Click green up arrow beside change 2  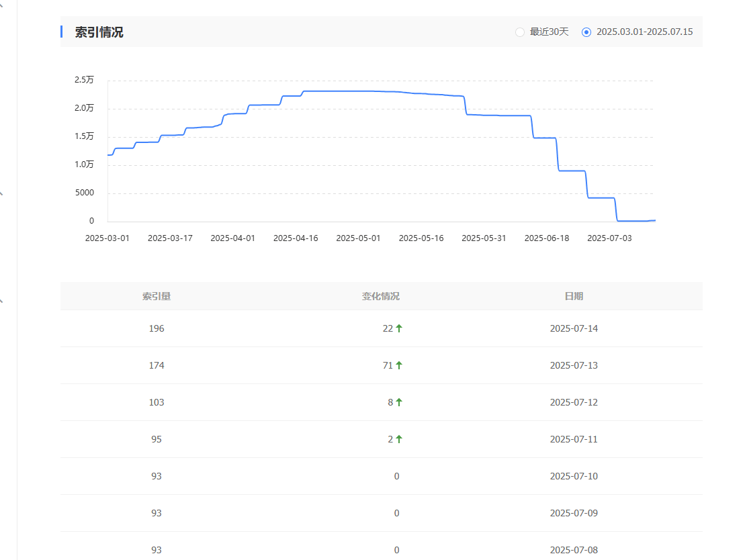tap(399, 439)
